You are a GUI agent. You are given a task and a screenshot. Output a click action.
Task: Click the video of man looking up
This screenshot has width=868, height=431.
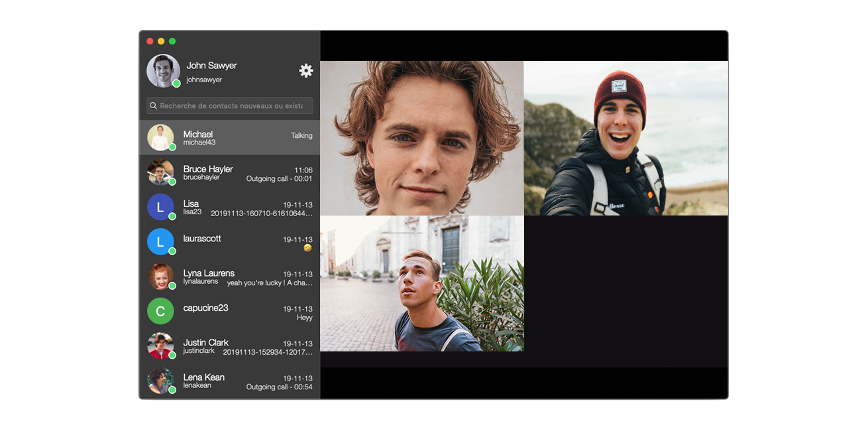421,283
